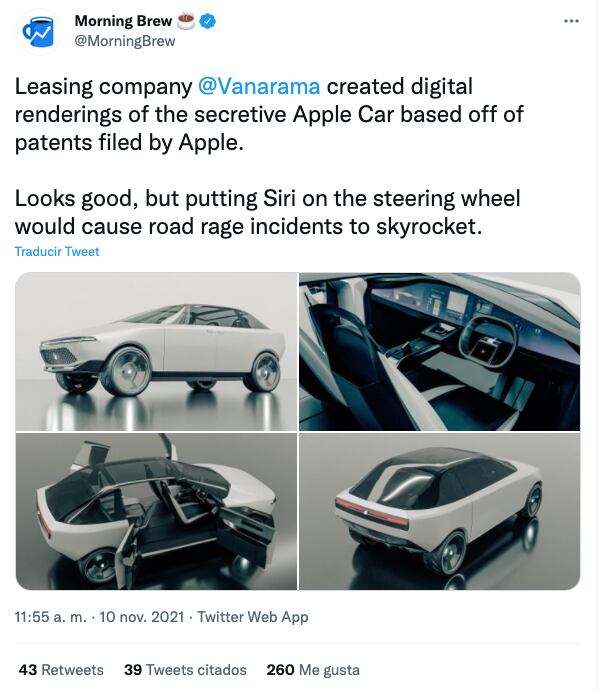The height and width of the screenshot is (692, 601).
Task: View the open-doors Apple Car photo
Action: [x=156, y=511]
